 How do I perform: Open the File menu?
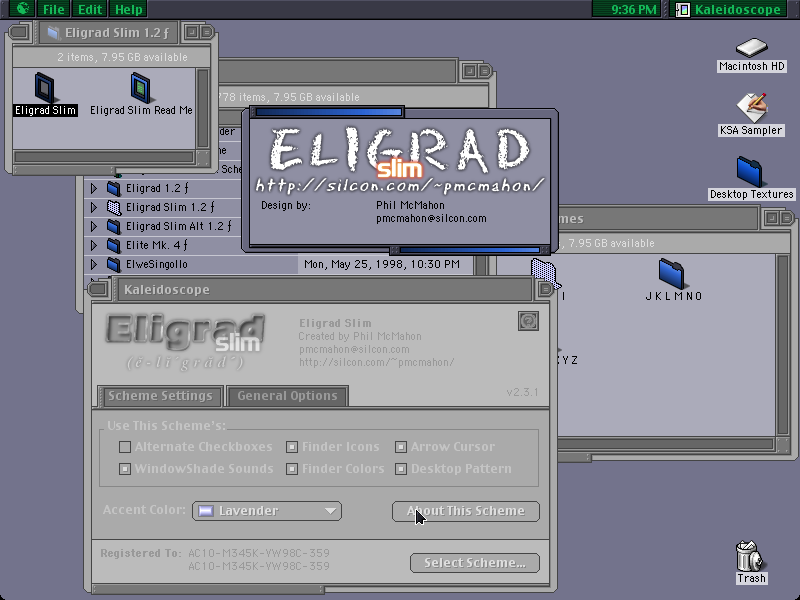(54, 9)
